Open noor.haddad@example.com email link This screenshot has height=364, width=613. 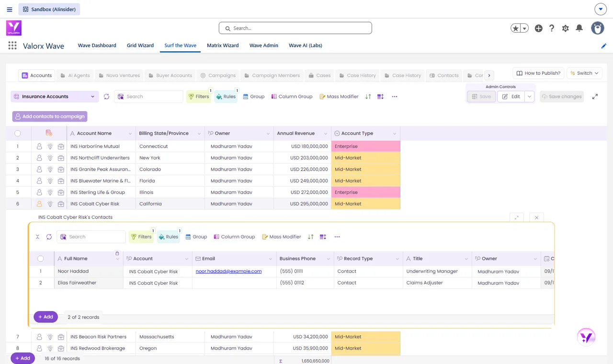[228, 272]
